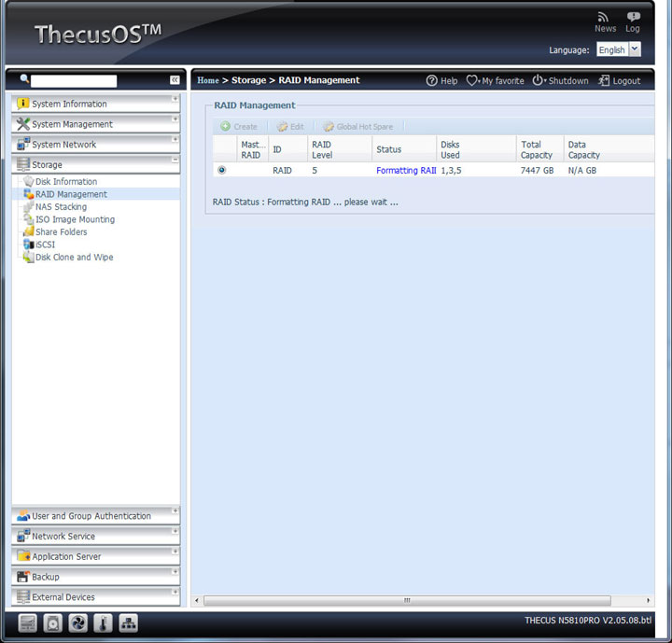Click the Disks Used column header

(x=476, y=149)
